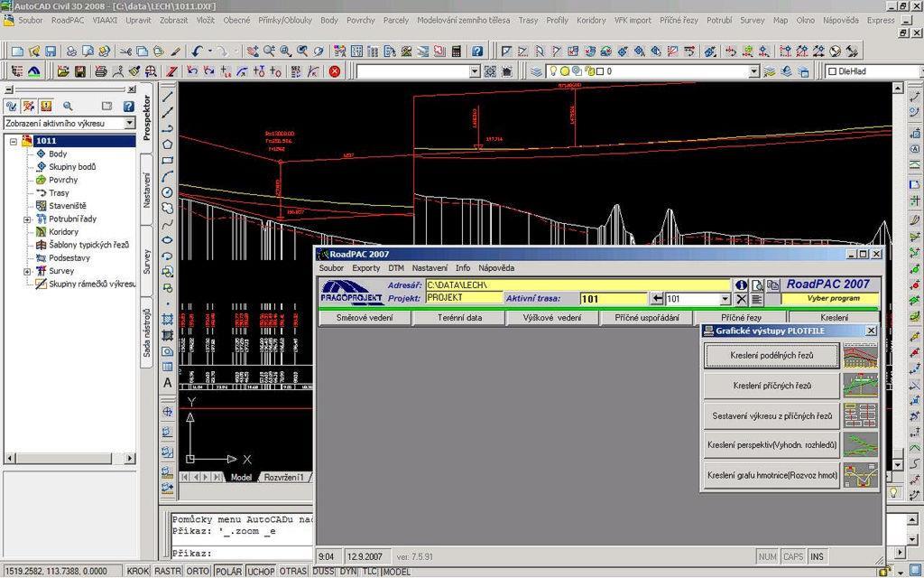Click the calculator icon in top toolbar
Image resolution: width=924 pixels, height=578 pixels.
(456, 51)
